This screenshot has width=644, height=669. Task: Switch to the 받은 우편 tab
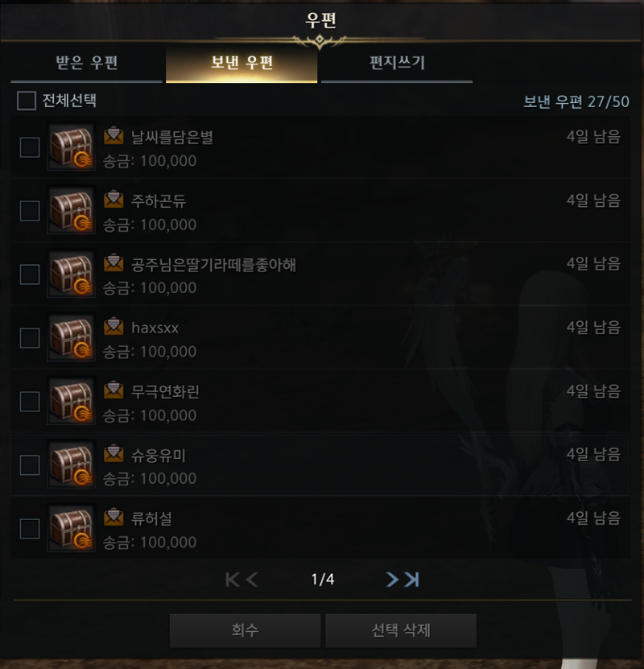click(87, 64)
